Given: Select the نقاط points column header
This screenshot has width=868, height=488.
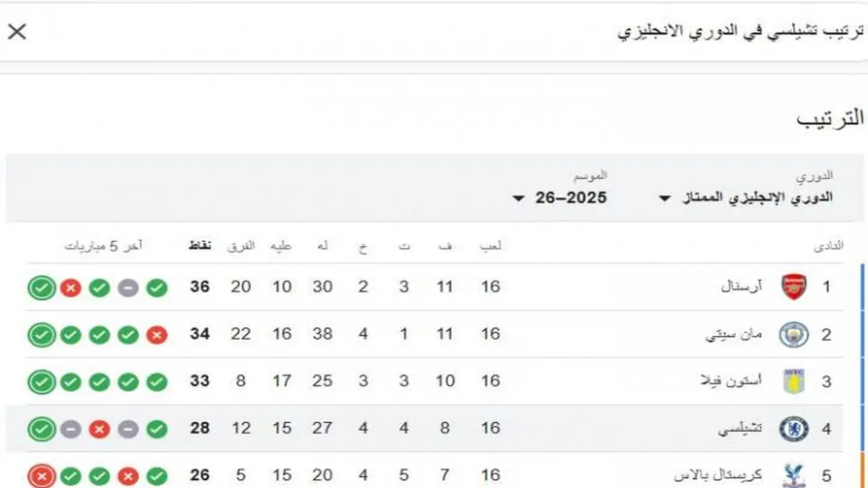Looking at the screenshot, I should tap(199, 246).
